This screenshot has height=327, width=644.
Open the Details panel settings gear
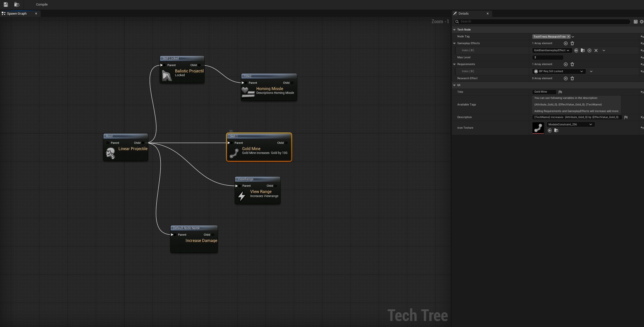pyautogui.click(x=642, y=21)
